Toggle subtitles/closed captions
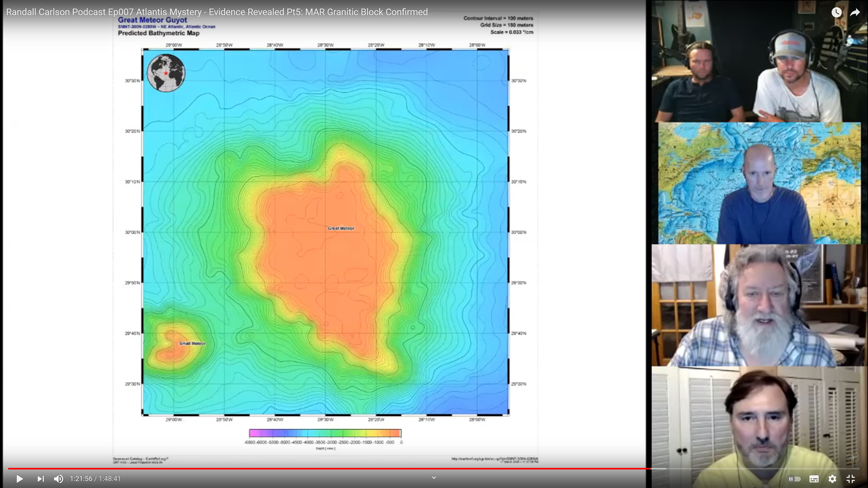 814,479
